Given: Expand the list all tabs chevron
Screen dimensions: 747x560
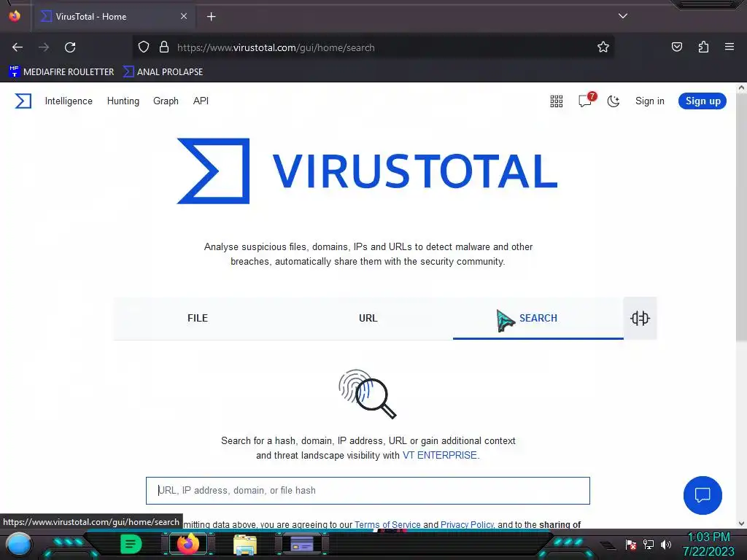Looking at the screenshot, I should coord(623,16).
